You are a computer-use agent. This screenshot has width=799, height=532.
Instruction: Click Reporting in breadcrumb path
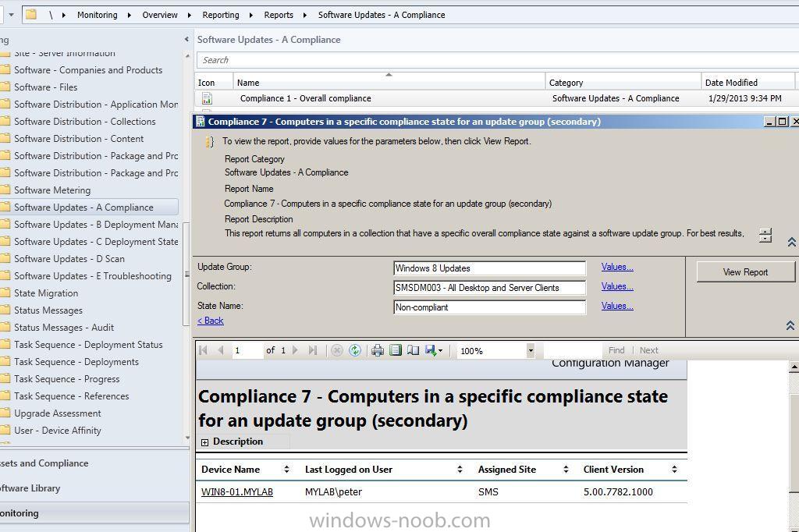pyautogui.click(x=221, y=15)
